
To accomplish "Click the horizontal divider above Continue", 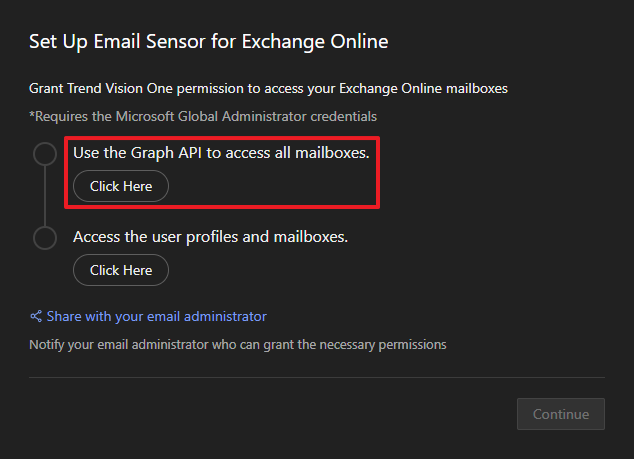I will click(317, 378).
